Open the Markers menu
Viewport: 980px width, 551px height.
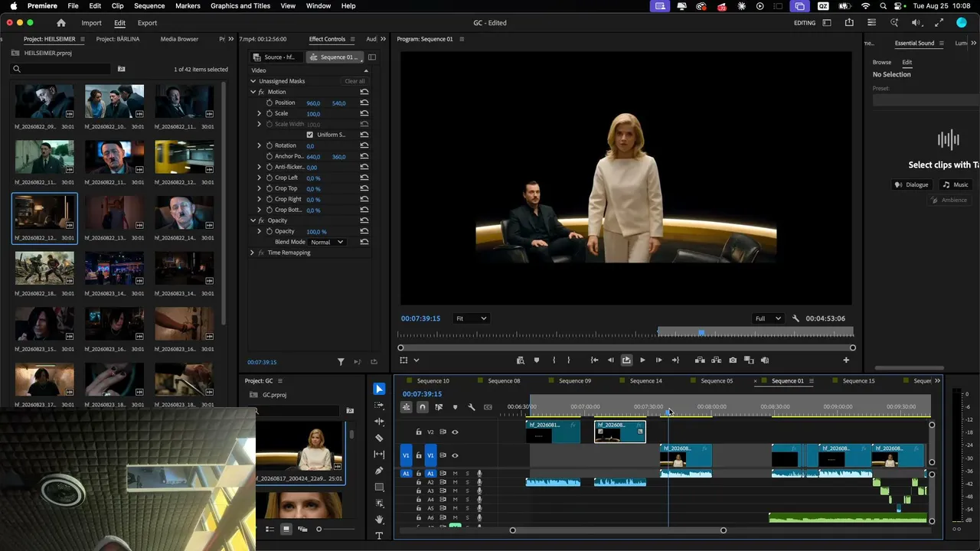point(188,6)
